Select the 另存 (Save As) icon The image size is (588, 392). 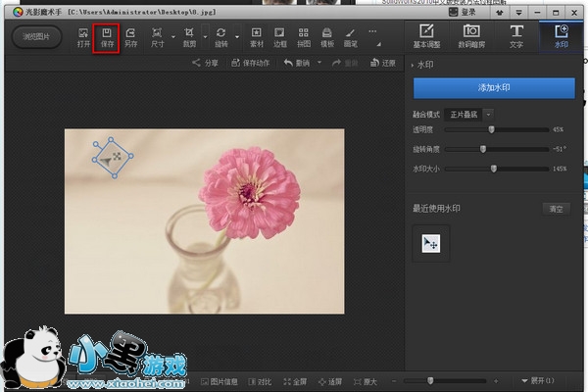click(130, 37)
